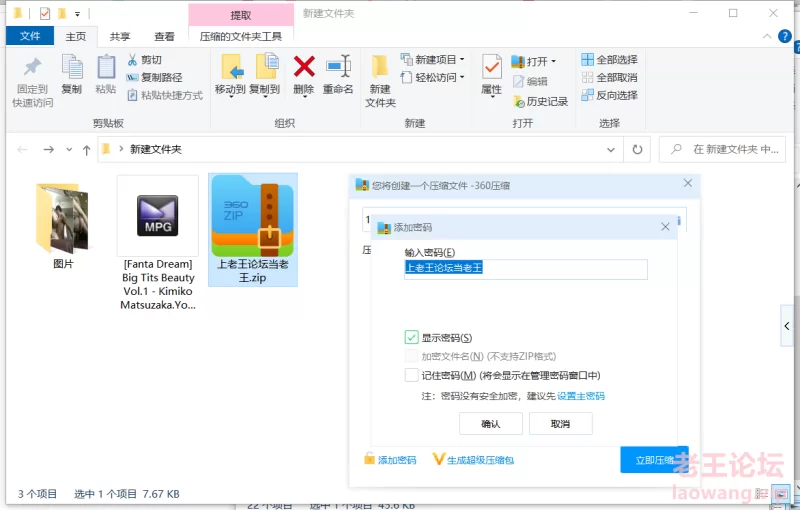Choose 粘贴快捷方式 paste shortcut
This screenshot has width=800, height=510.
pos(165,95)
